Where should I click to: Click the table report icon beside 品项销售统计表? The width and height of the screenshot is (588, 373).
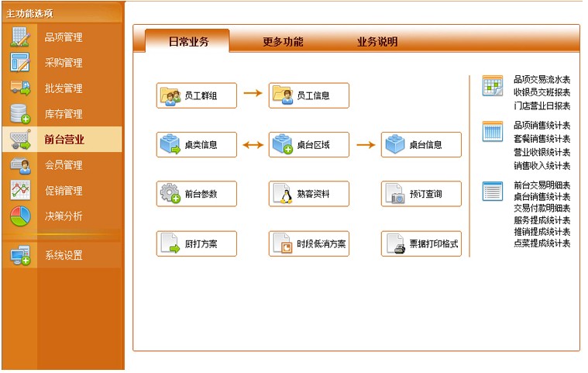(493, 131)
